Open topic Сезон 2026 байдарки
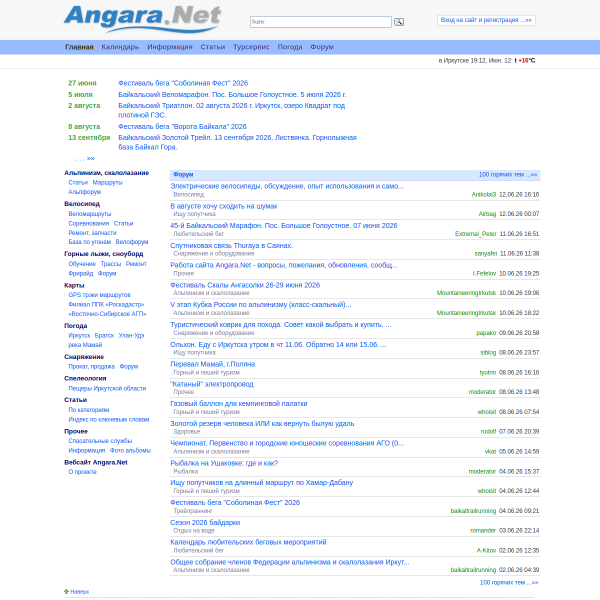 [205, 522]
